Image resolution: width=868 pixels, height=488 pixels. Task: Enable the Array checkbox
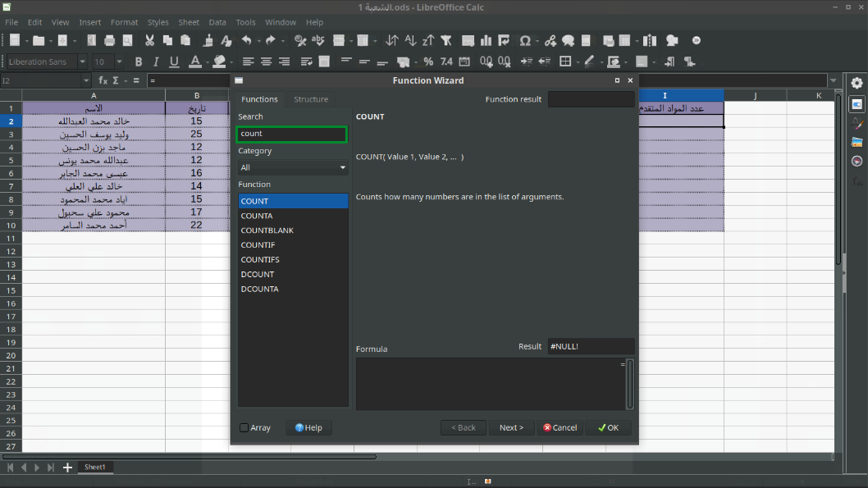(244, 427)
